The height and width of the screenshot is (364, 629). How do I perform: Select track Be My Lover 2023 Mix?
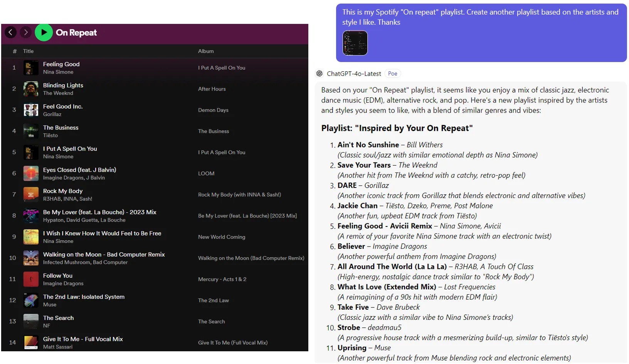[100, 212]
